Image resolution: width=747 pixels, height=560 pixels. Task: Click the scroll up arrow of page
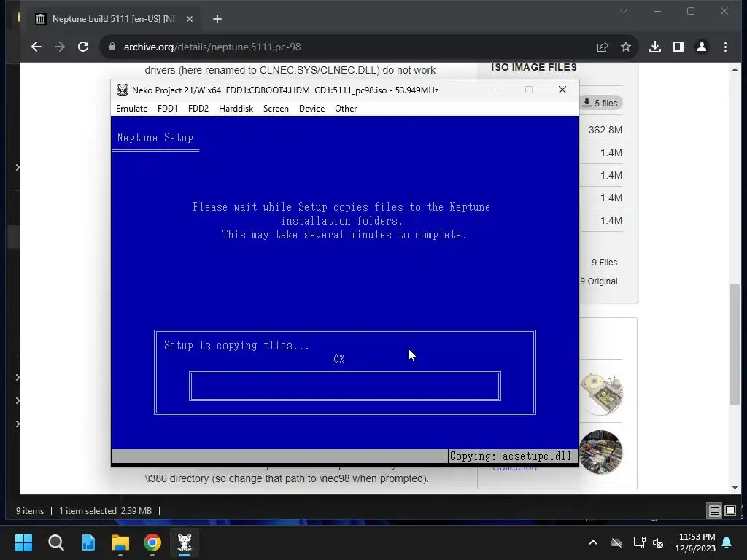(735, 69)
